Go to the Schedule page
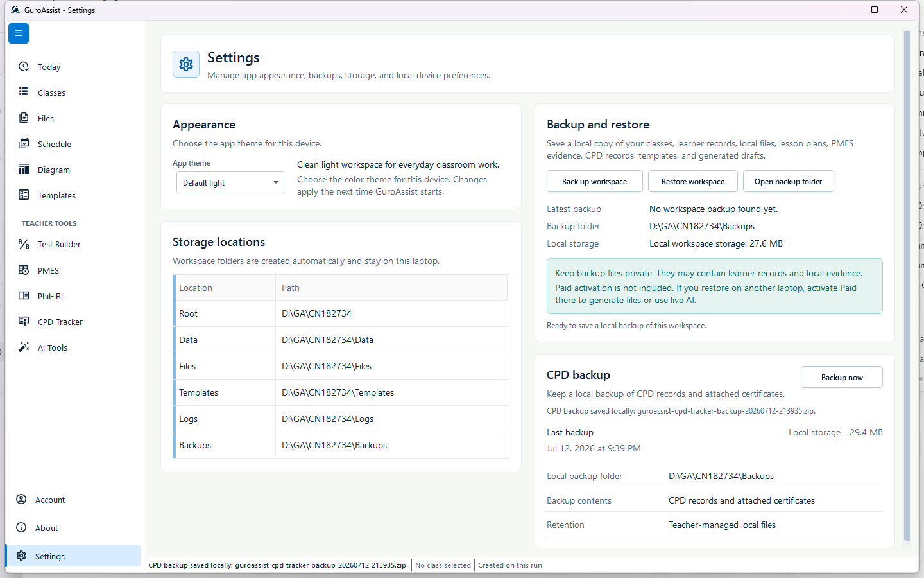 click(x=55, y=144)
